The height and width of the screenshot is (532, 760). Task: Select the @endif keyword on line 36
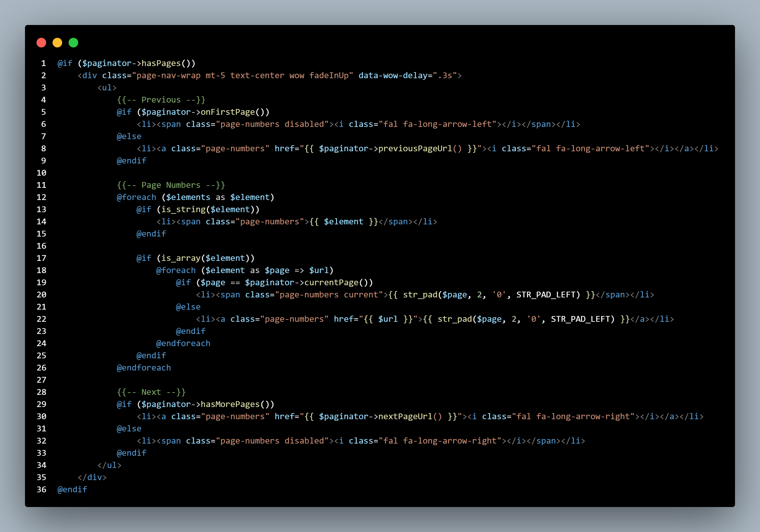[72, 489]
